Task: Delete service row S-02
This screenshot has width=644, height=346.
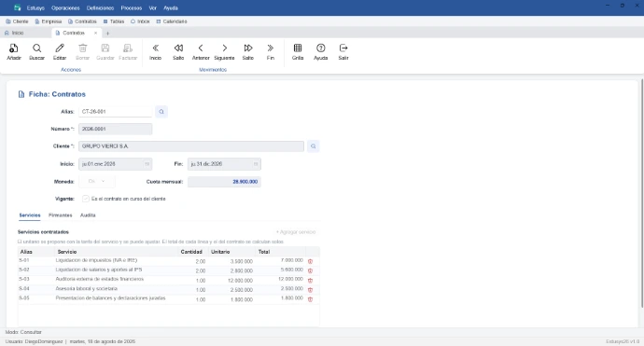Action: pos(310,270)
